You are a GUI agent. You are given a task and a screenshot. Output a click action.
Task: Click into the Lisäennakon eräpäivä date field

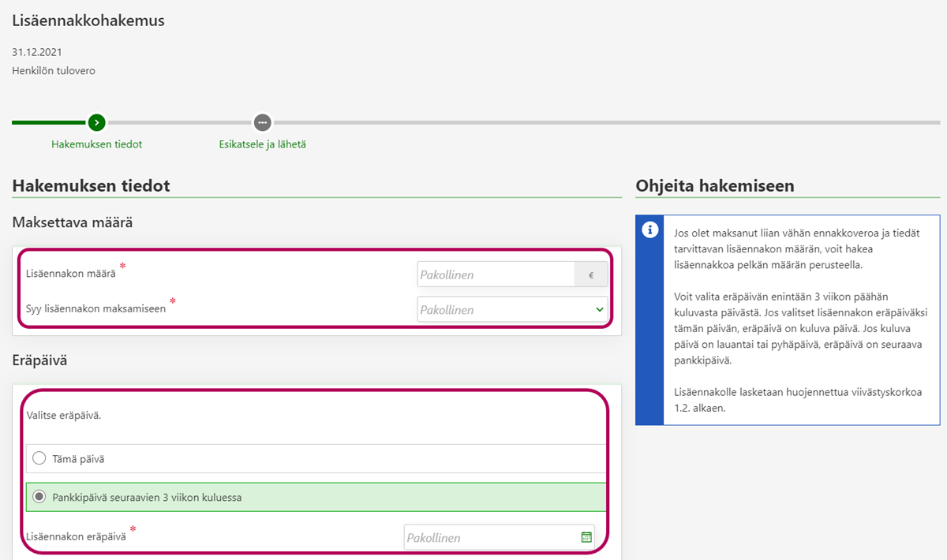490,537
